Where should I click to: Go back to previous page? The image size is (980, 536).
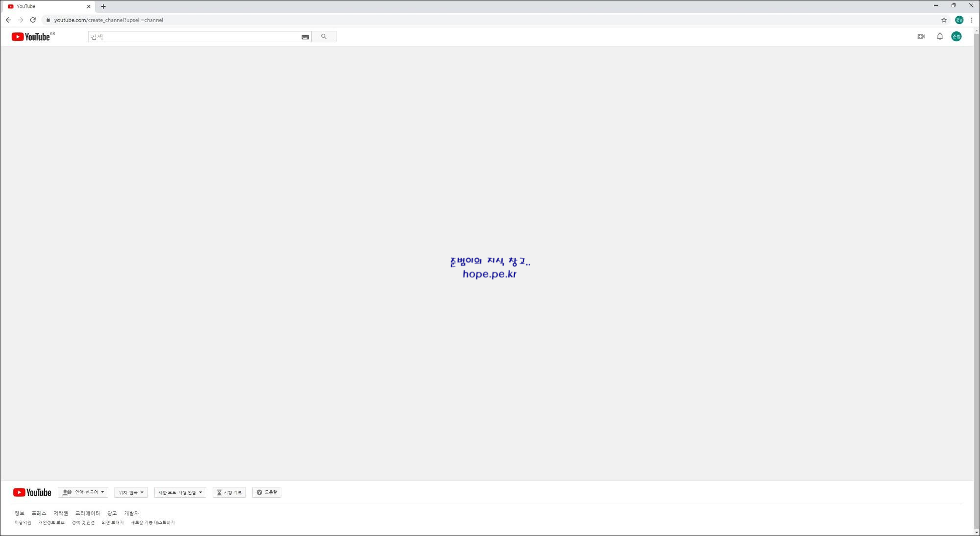point(8,20)
